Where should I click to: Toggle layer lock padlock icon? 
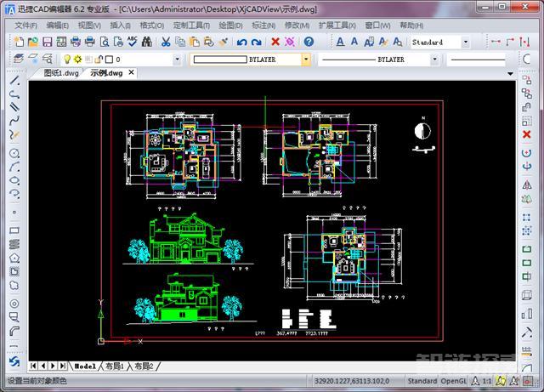[99, 59]
